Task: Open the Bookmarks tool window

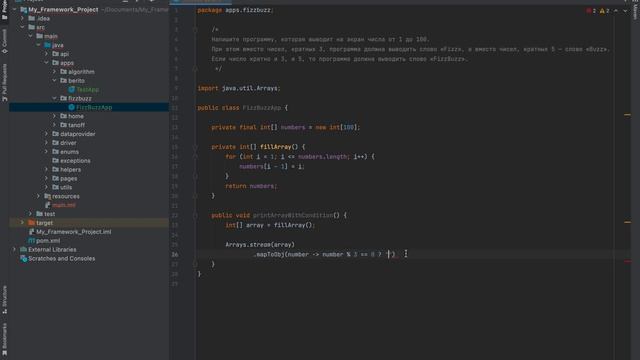Action: (x=4, y=339)
